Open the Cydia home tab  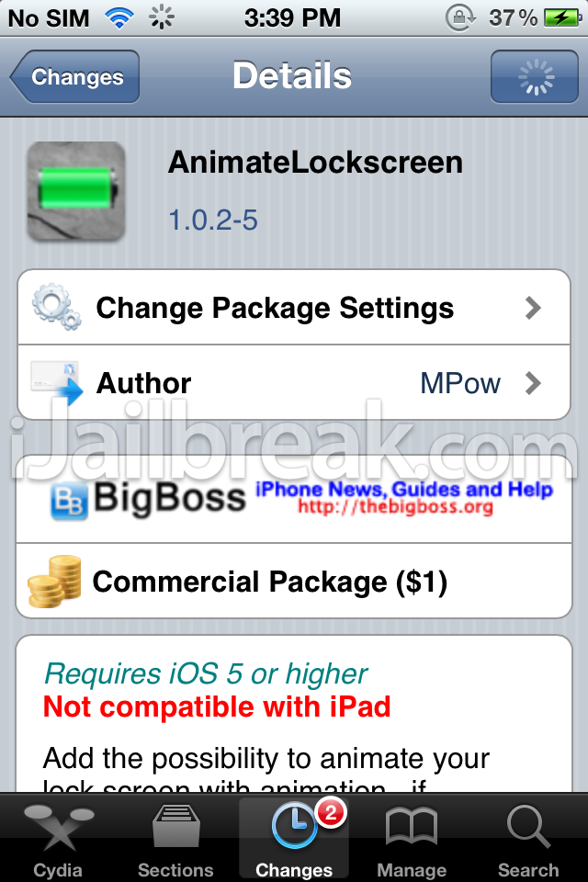(x=59, y=839)
